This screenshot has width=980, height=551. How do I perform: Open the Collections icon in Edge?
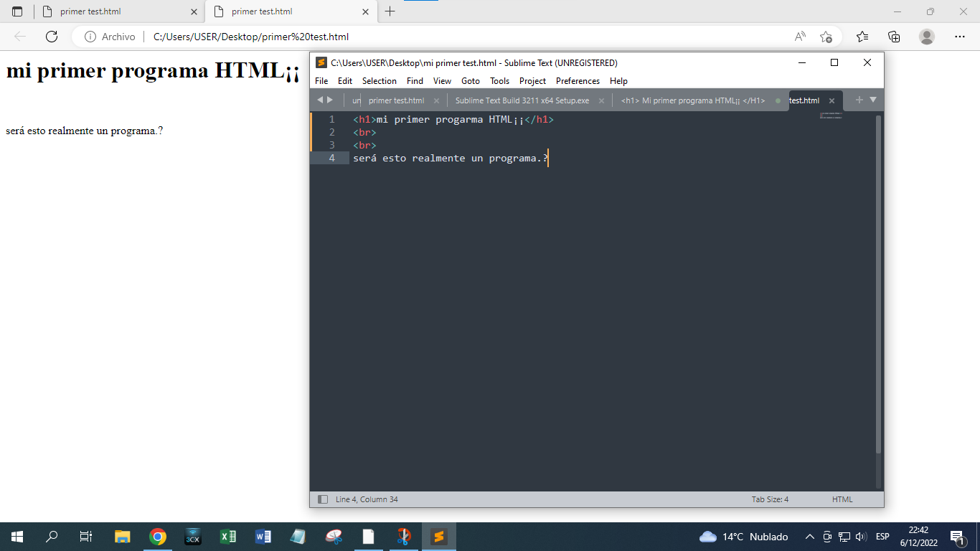[894, 37]
